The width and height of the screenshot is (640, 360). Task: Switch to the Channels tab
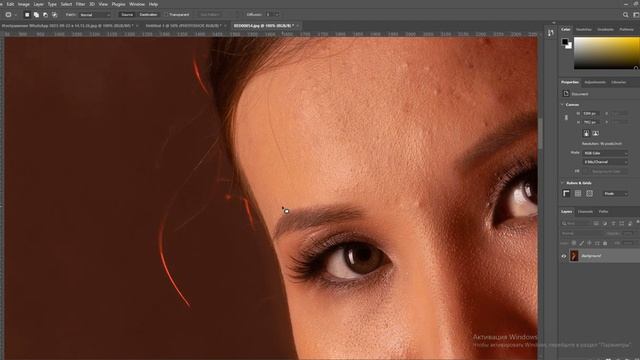pyautogui.click(x=585, y=212)
